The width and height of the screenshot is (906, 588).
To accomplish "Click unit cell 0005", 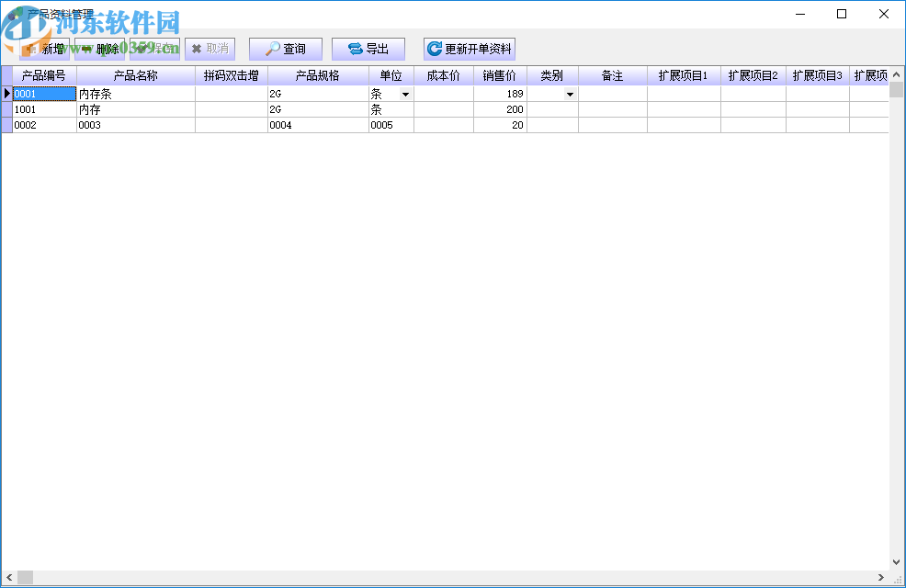I will (391, 125).
